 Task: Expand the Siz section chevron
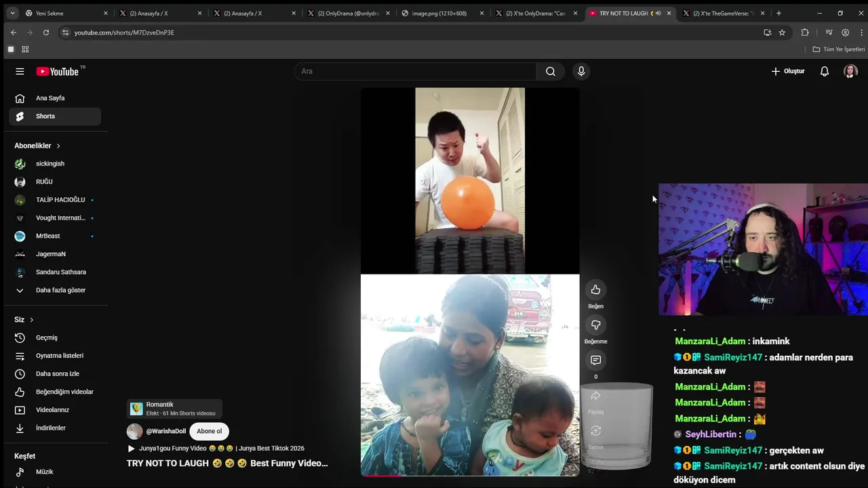click(x=31, y=320)
